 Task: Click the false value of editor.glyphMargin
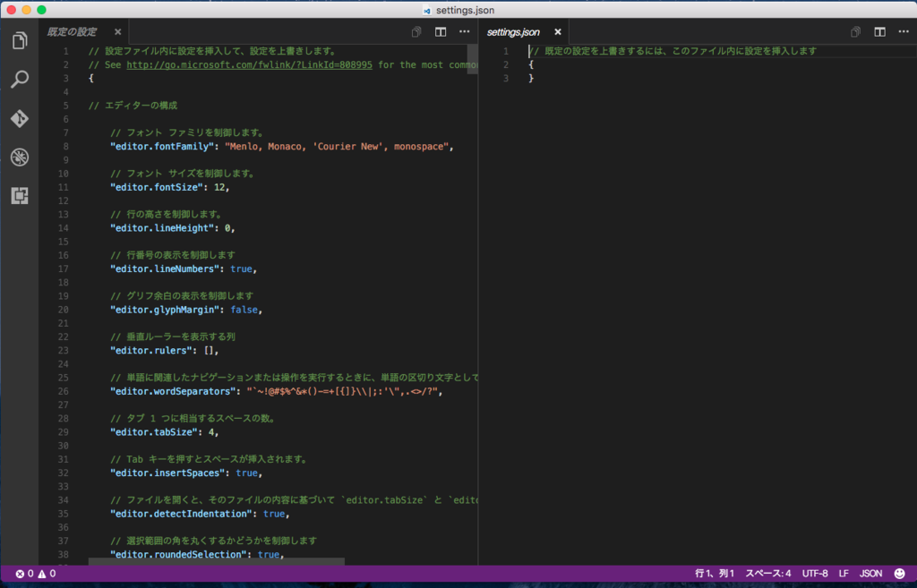coord(244,310)
